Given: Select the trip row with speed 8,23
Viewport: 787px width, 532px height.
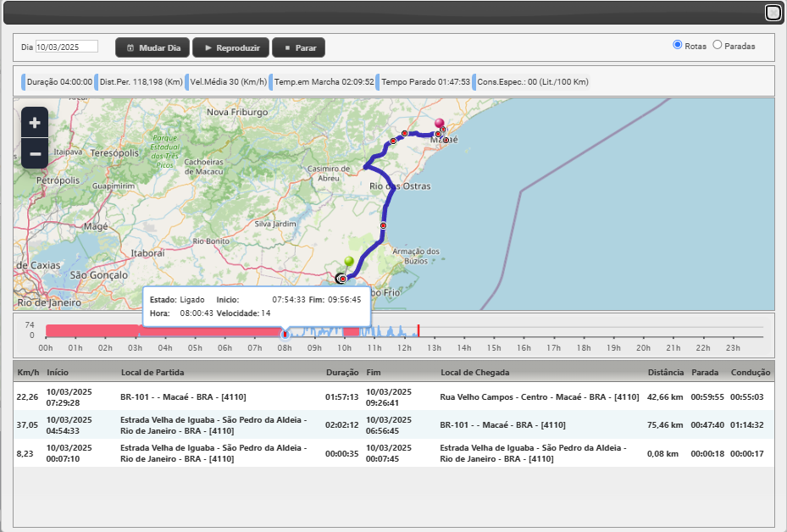Looking at the screenshot, I should click(393, 453).
